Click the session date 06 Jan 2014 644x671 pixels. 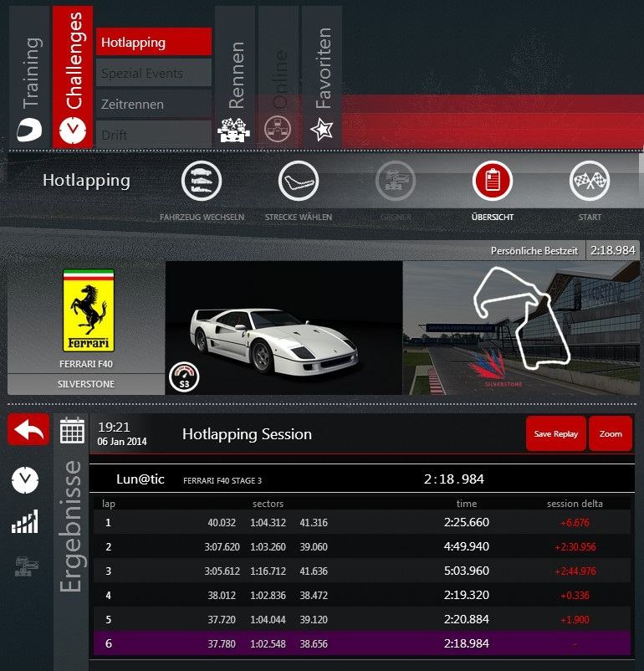pyautogui.click(x=122, y=442)
